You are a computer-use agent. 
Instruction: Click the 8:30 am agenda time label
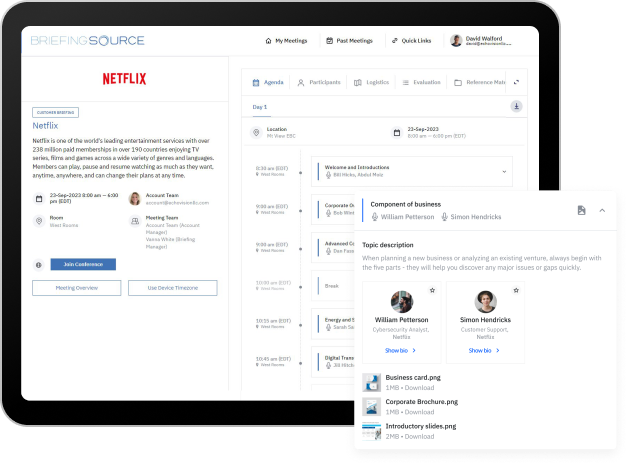(272, 168)
